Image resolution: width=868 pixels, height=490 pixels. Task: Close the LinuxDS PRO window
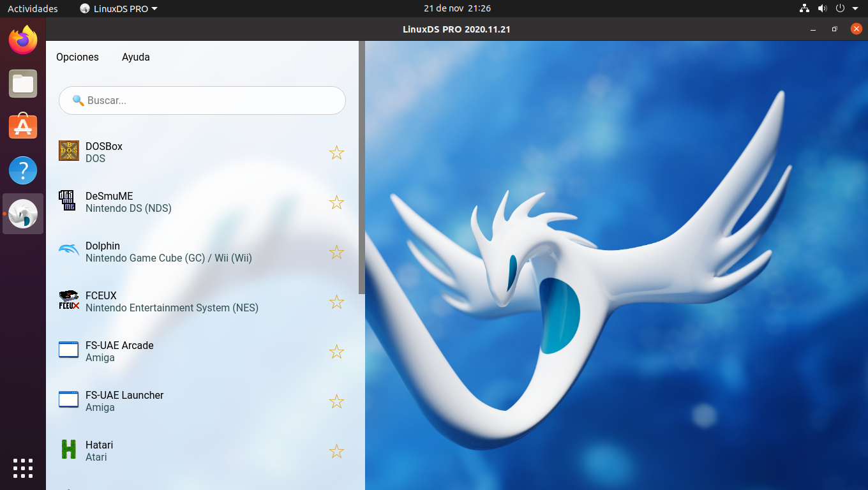(856, 29)
